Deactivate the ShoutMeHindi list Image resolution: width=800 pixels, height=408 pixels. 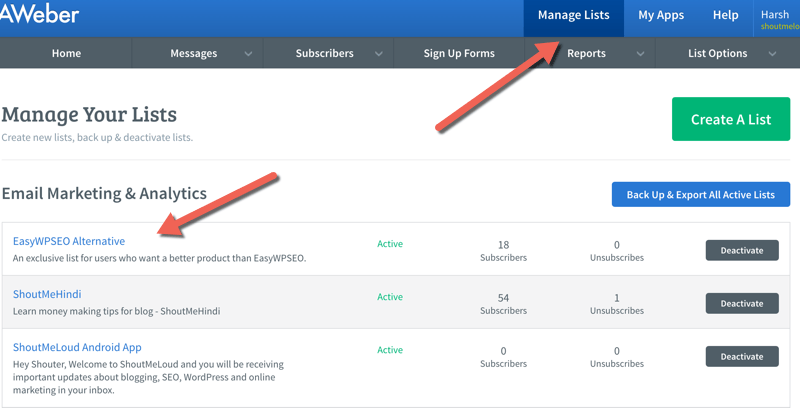pyautogui.click(x=742, y=303)
